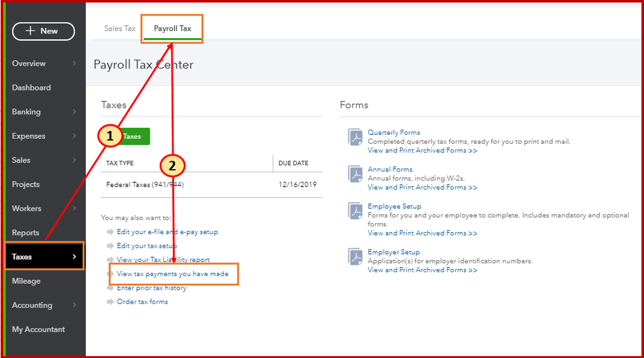Open Projects in the sidebar

pos(26,184)
